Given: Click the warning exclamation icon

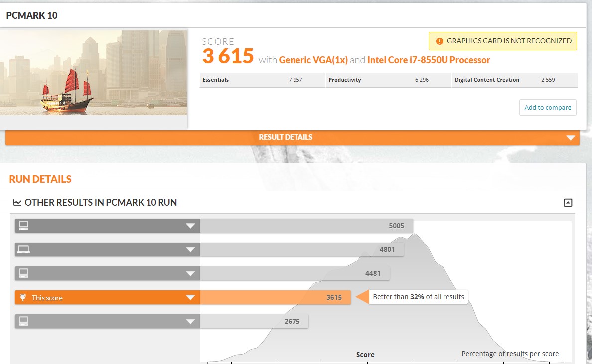Looking at the screenshot, I should (439, 41).
